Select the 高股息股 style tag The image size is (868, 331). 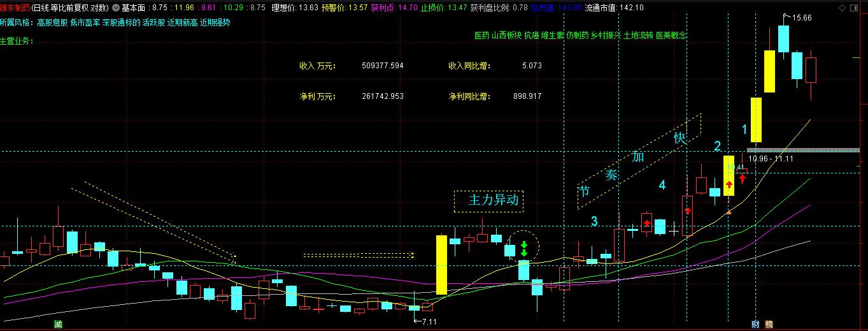pyautogui.click(x=52, y=22)
